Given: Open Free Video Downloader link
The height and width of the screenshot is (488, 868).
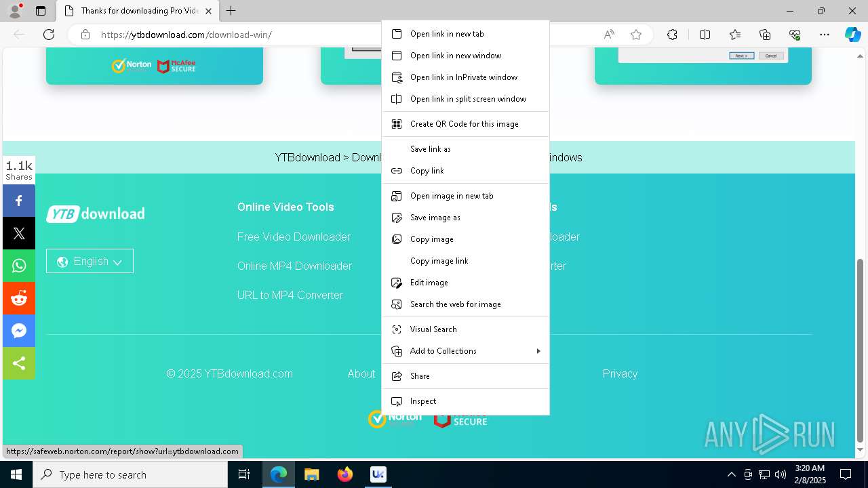Looking at the screenshot, I should tap(294, 237).
